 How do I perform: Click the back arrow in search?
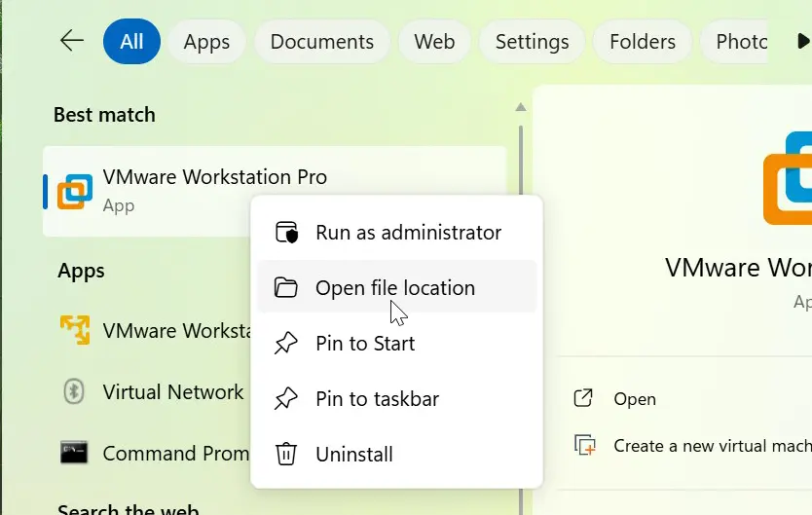[x=72, y=41]
